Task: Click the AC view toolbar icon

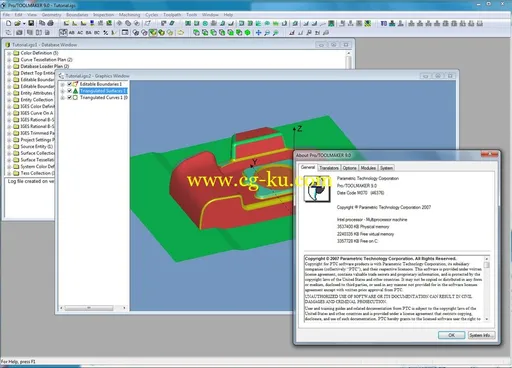Action: pyautogui.click(x=80, y=33)
